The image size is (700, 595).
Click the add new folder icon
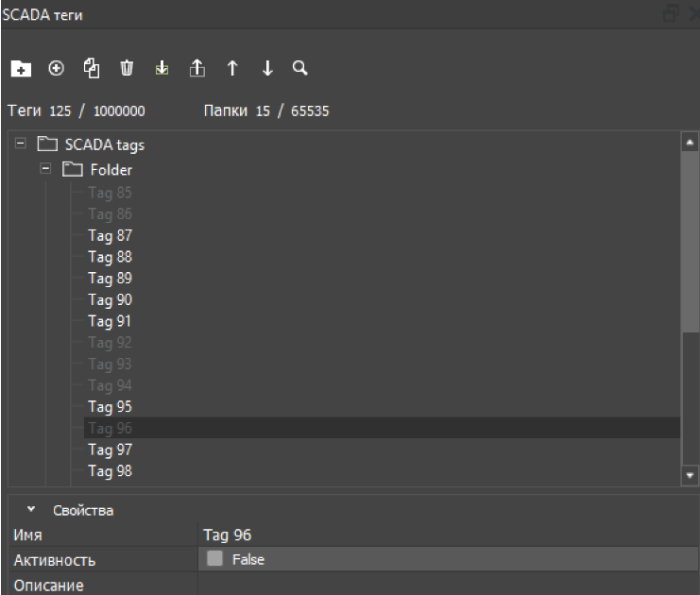point(21,68)
